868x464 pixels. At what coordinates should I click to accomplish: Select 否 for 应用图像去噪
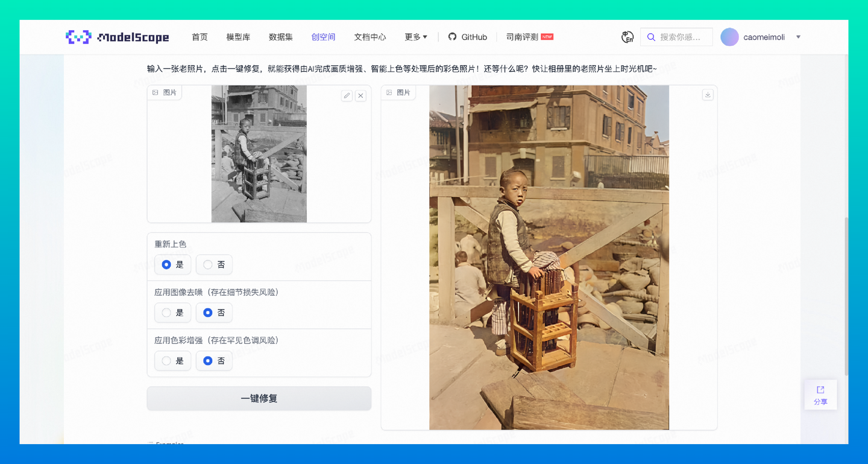coord(214,313)
